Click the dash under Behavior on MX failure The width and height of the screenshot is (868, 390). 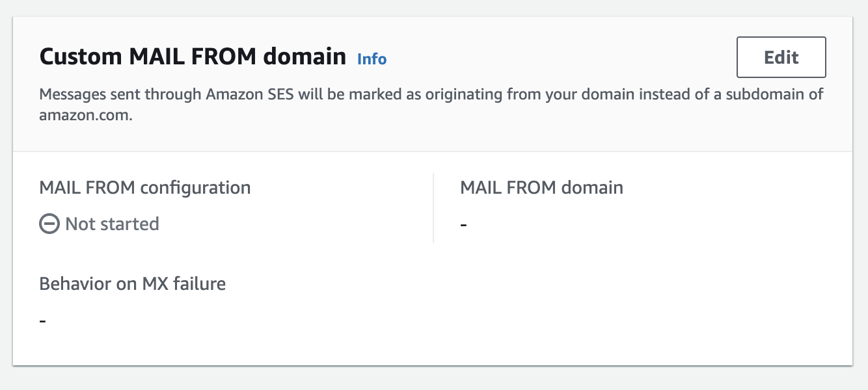pyautogui.click(x=43, y=321)
